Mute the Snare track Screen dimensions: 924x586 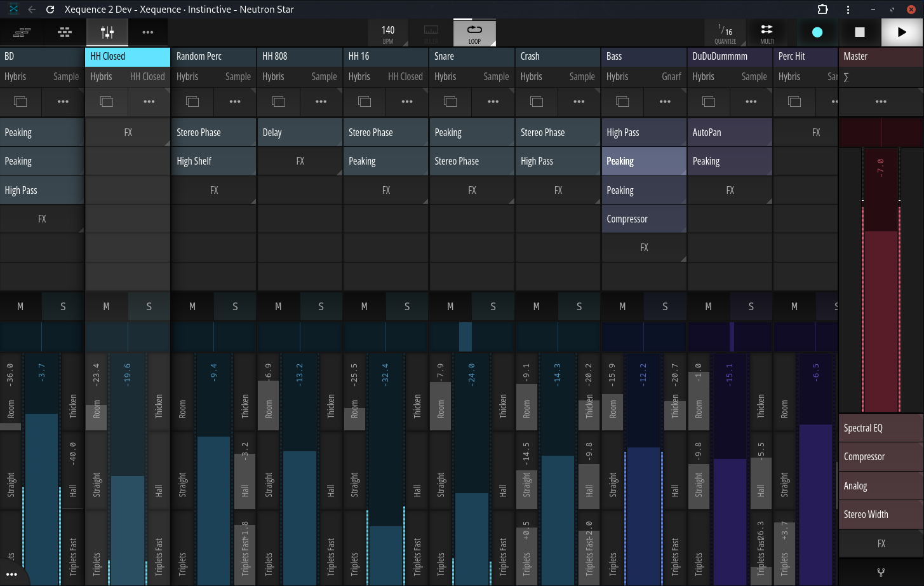coord(450,306)
